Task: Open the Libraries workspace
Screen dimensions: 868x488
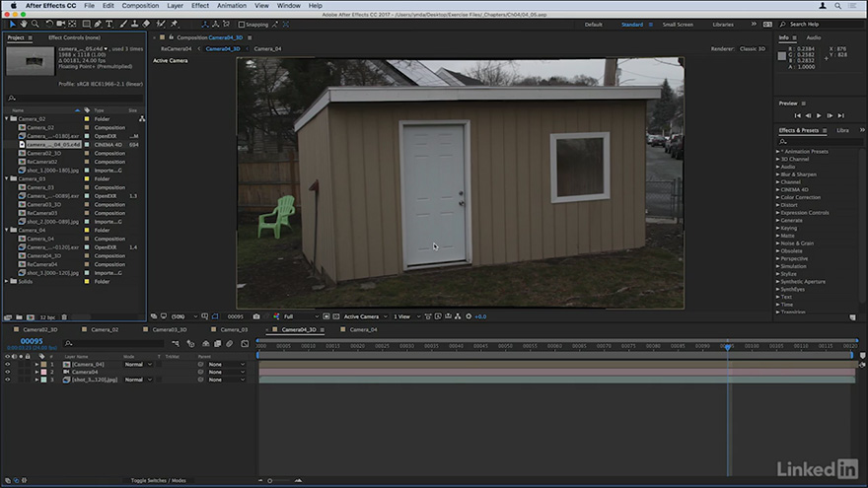Action: click(x=722, y=25)
